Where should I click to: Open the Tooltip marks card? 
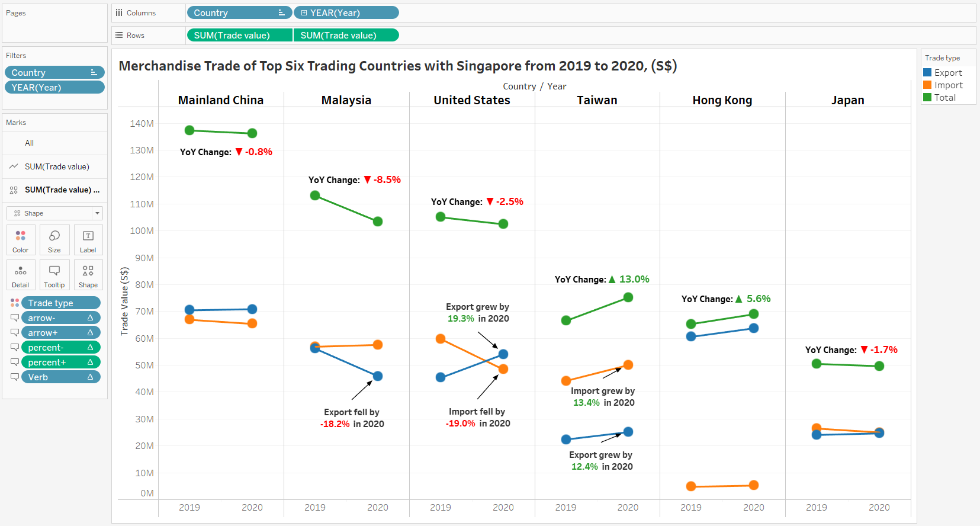(54, 275)
